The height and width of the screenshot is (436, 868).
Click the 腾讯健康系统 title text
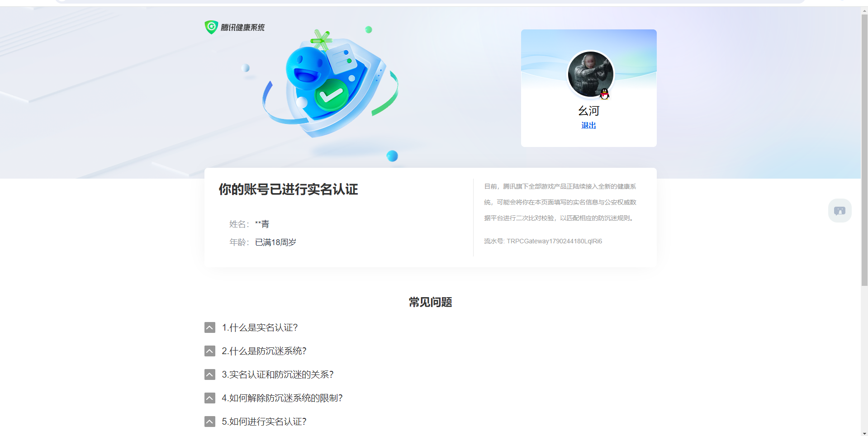[x=243, y=28]
